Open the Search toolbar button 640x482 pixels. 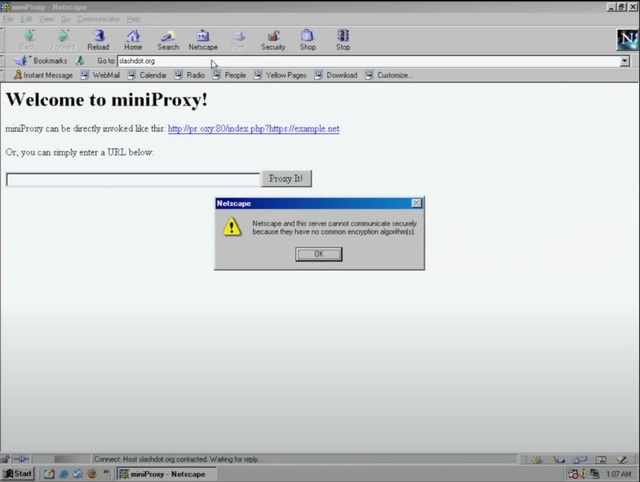point(168,40)
